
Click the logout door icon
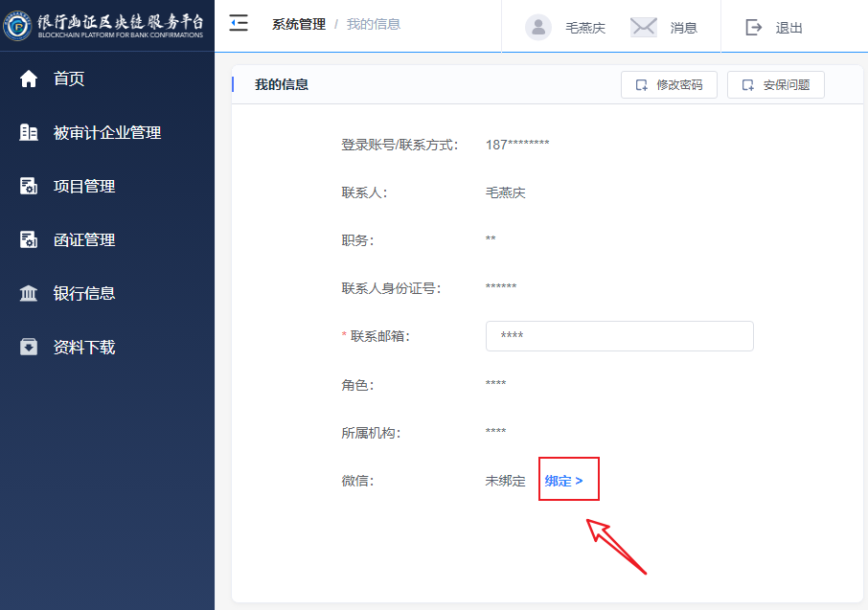(x=754, y=28)
